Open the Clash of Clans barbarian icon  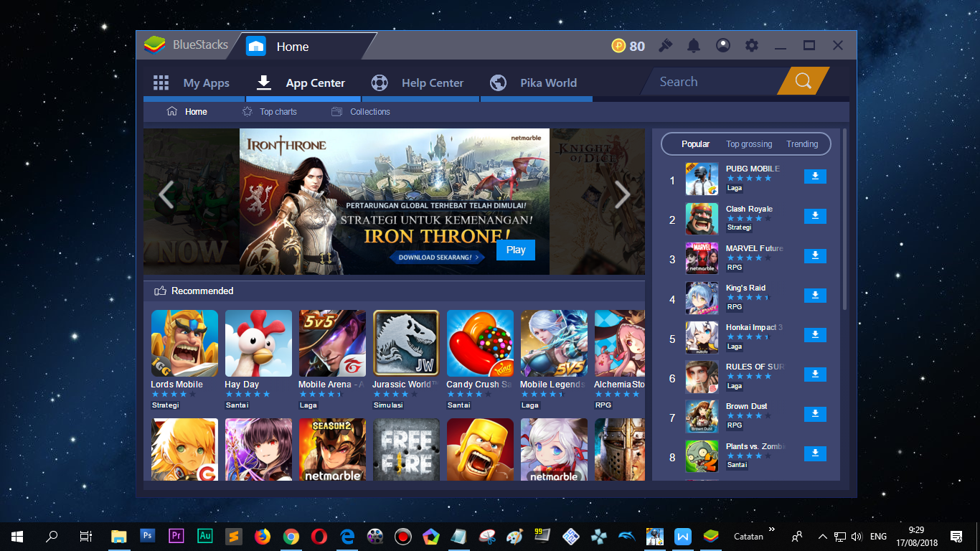click(480, 449)
